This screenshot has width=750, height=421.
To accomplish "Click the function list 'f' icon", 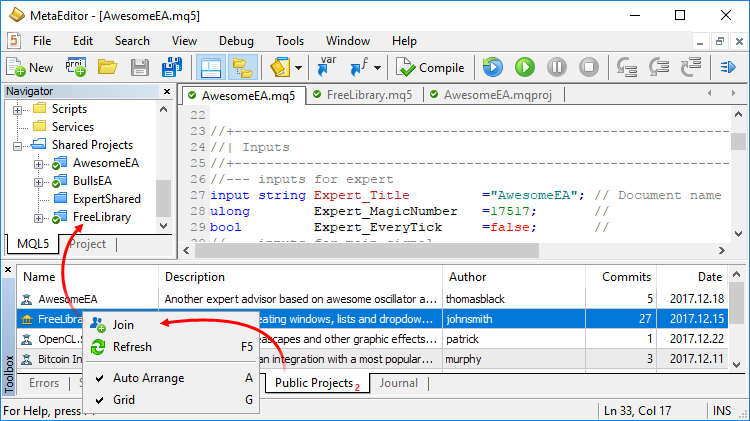I will (x=359, y=67).
